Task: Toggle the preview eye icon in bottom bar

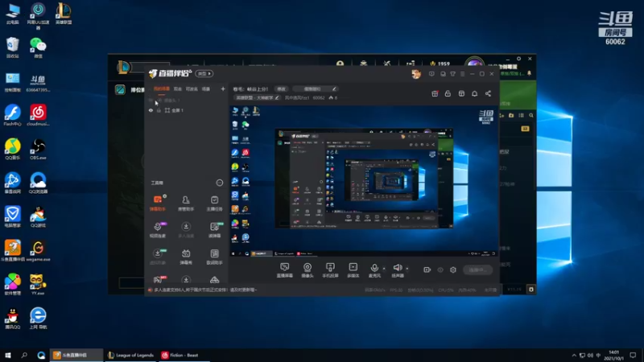Action: pyautogui.click(x=440, y=270)
